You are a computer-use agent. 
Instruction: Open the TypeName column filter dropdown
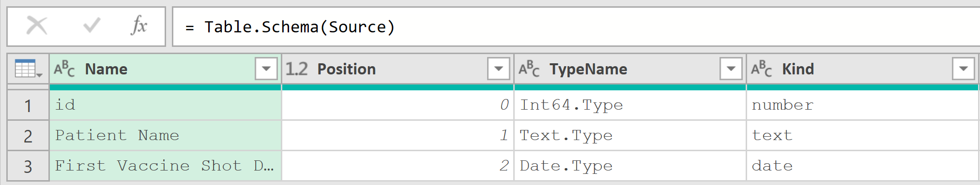pyautogui.click(x=731, y=69)
